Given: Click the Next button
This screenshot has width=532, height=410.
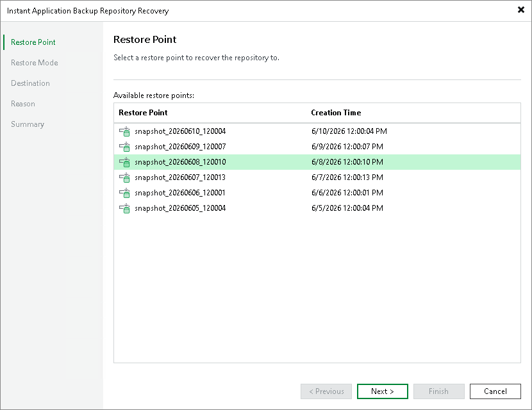Looking at the screenshot, I should (x=383, y=391).
